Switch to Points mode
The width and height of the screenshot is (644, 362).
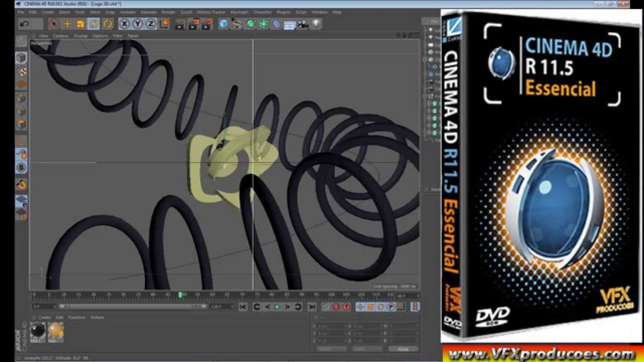[x=21, y=98]
